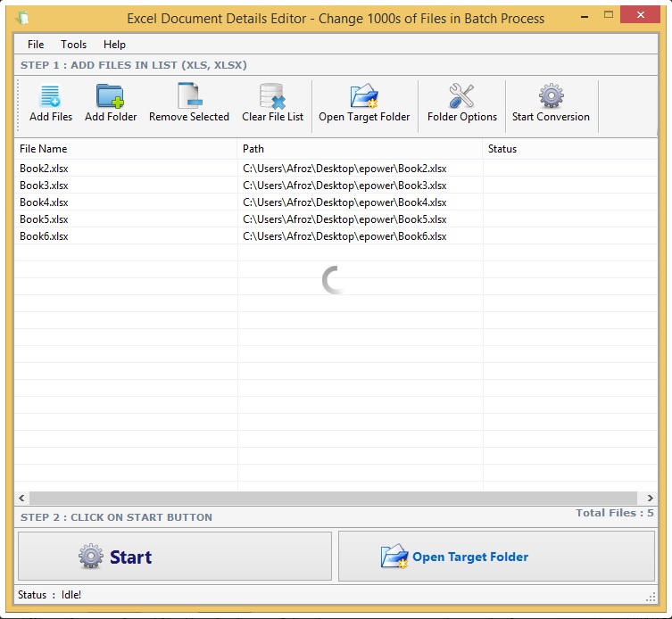Click the Clear File List icon
The image size is (672, 619).
[272, 96]
